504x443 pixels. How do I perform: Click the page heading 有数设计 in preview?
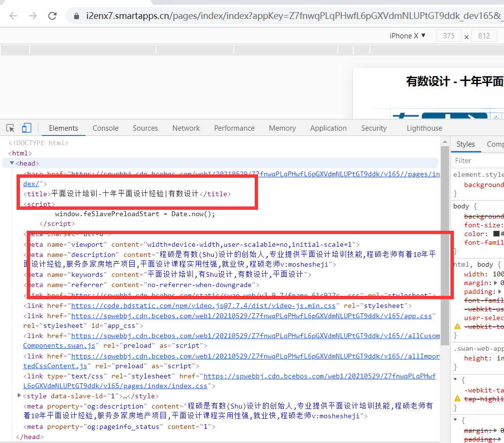click(x=428, y=81)
